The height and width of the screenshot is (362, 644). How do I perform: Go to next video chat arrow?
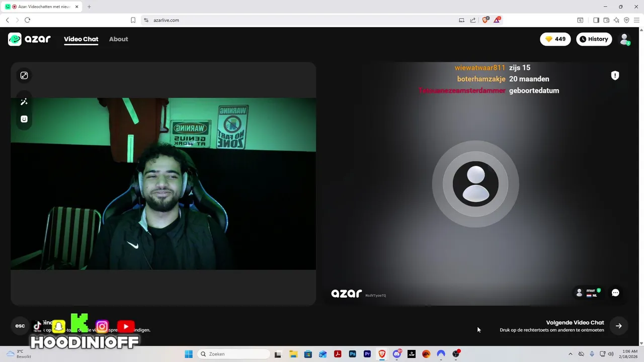coord(619,326)
